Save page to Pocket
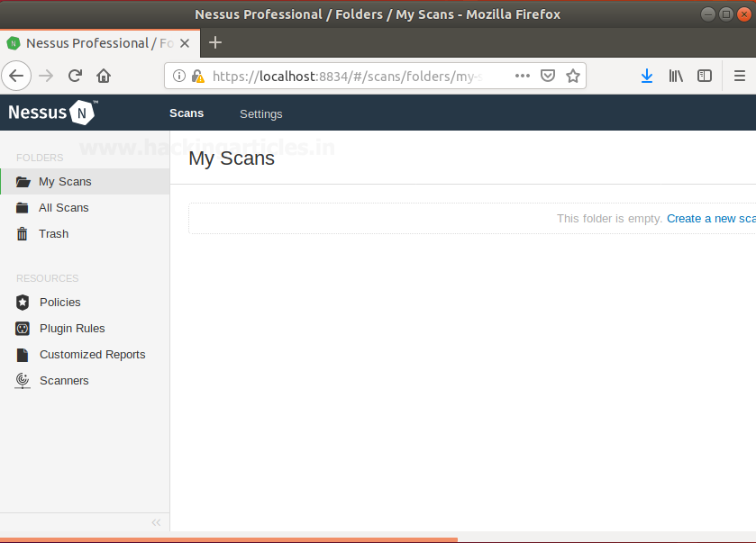The width and height of the screenshot is (756, 543). click(548, 76)
